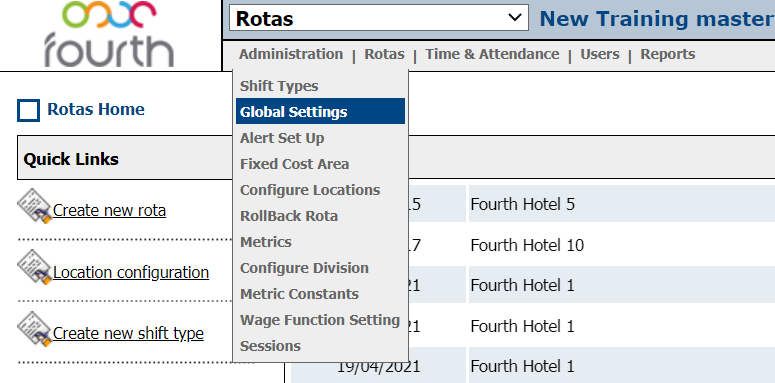Open Wage Function Setting entry
Screen dimensions: 775x383
(320, 320)
